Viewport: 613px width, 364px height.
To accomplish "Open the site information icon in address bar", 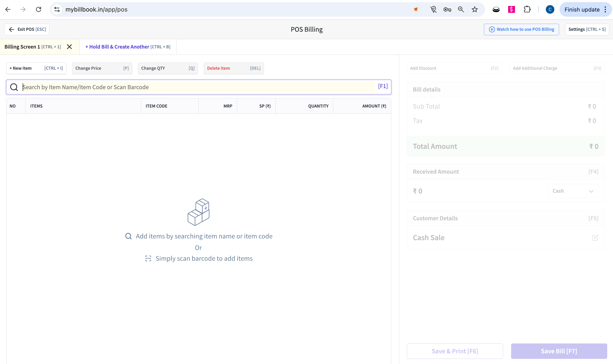I will click(57, 10).
